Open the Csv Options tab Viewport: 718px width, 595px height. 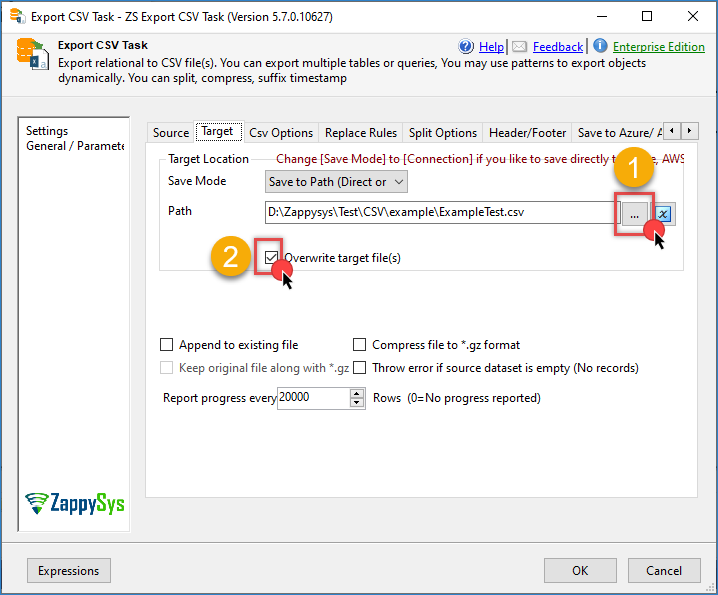point(281,133)
